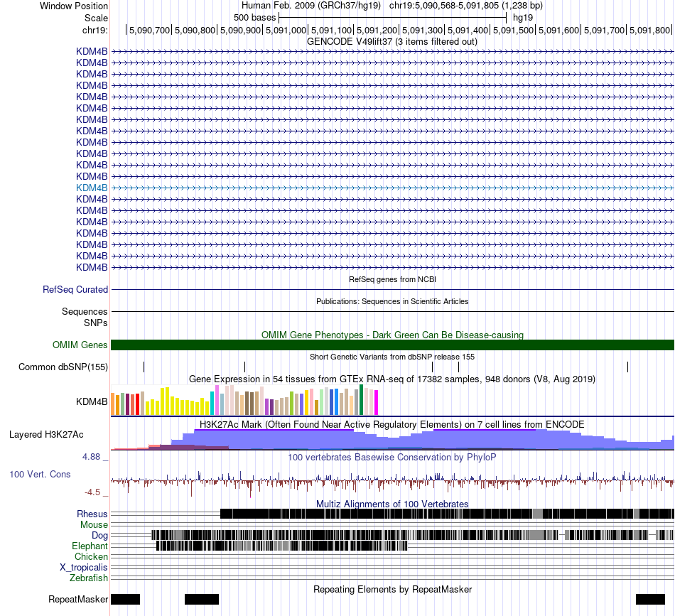Viewport: 675px width, 616px height.
Task: Click the Zebrafish alignment label
Action: click(89, 578)
